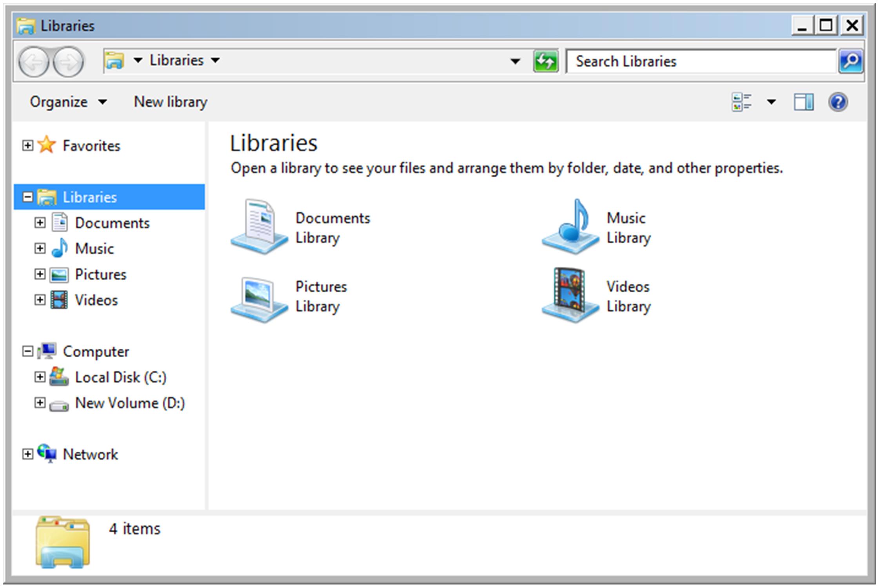This screenshot has width=879, height=588.
Task: Expand the Network tree node
Action: (27, 454)
